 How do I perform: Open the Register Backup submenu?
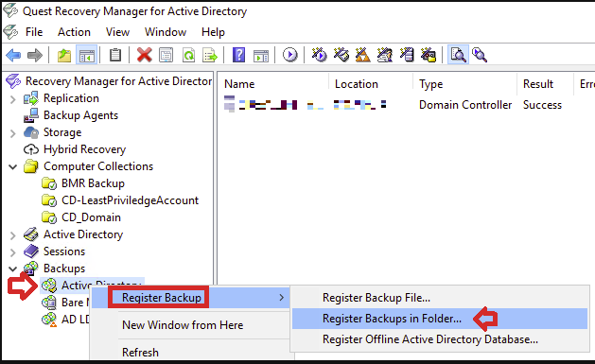pyautogui.click(x=191, y=298)
